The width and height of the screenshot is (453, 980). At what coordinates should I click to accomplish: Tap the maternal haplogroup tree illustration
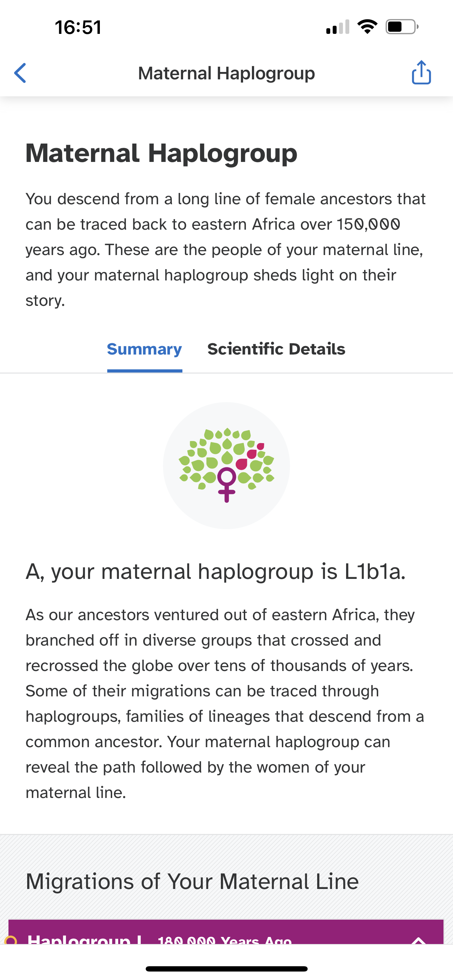[226, 465]
